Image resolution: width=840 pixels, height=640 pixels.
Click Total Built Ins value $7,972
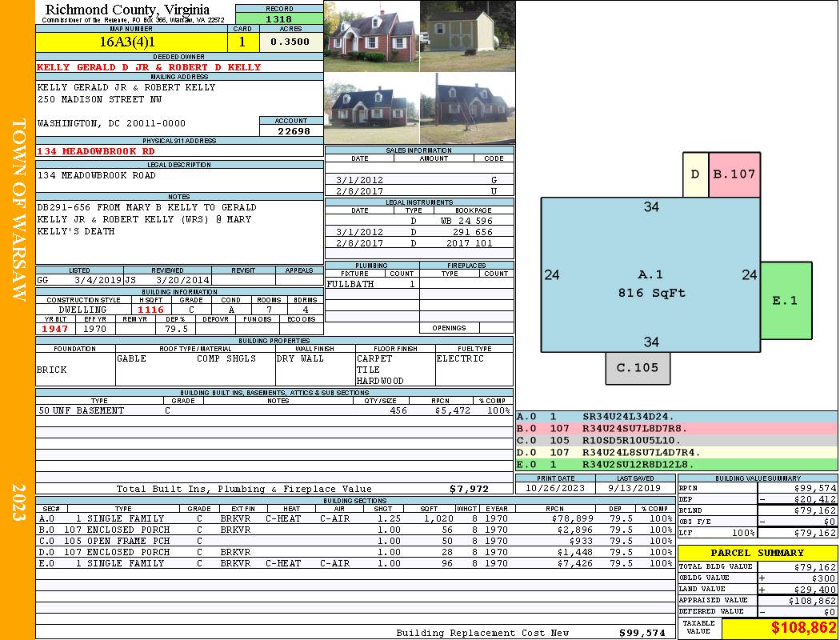[x=470, y=489]
